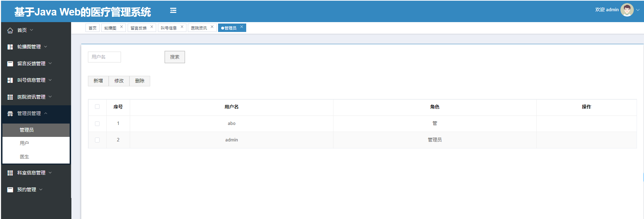
Task: Toggle the select-all checkbox in table header
Action: tap(97, 107)
